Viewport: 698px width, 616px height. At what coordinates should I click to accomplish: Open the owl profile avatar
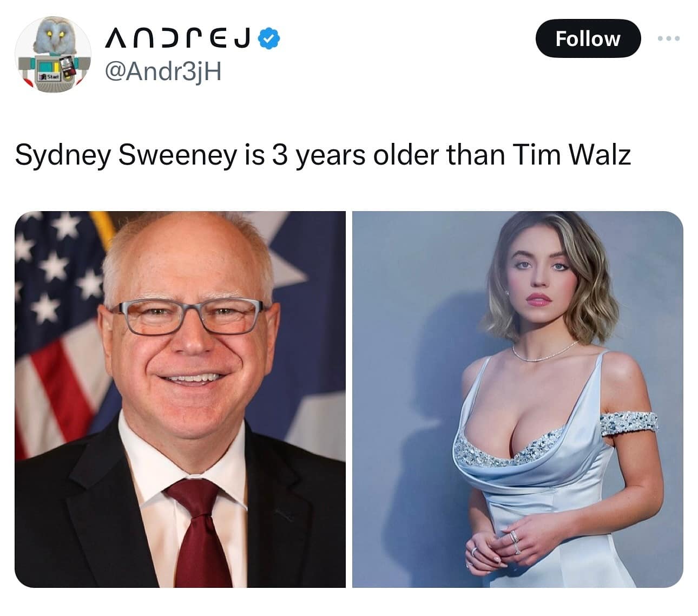51,54
